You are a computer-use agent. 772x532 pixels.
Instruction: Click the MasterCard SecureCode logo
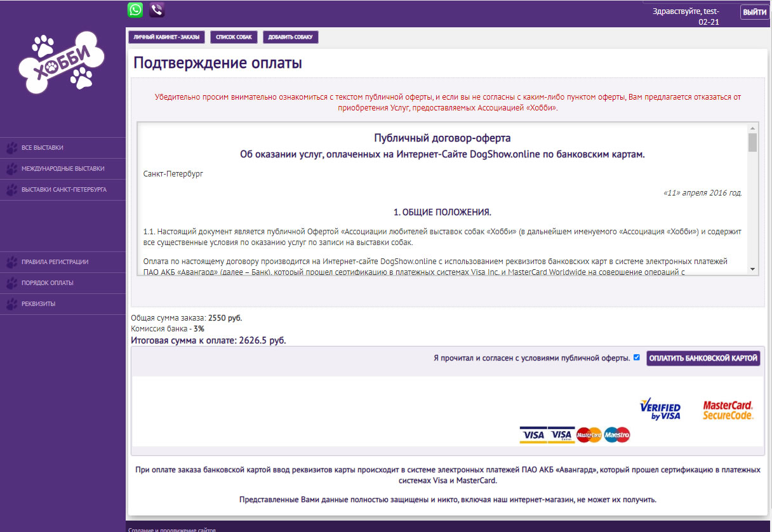click(x=728, y=410)
